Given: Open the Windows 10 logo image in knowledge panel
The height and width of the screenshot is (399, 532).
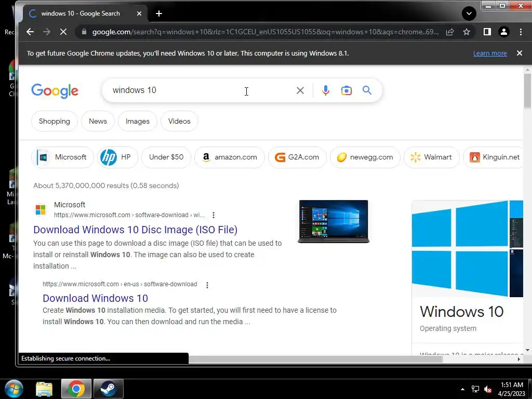Looking at the screenshot, I should pyautogui.click(x=460, y=249).
